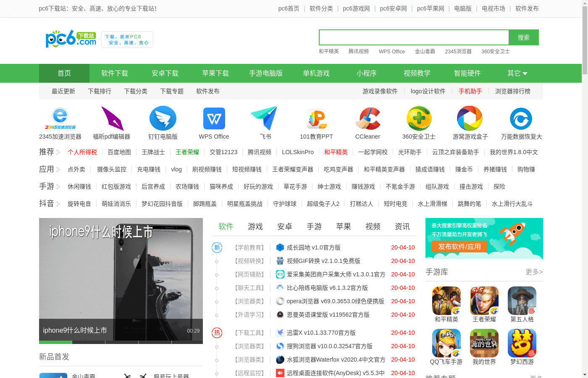Open pc6安卓网 in the top bar

394,8
